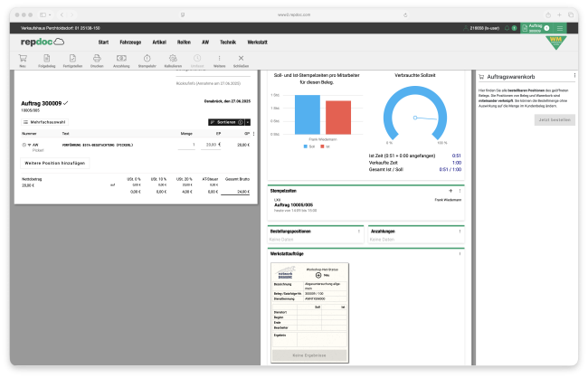Click the Jetzt bestellen button
Screen dimensions: 588x378
point(555,119)
